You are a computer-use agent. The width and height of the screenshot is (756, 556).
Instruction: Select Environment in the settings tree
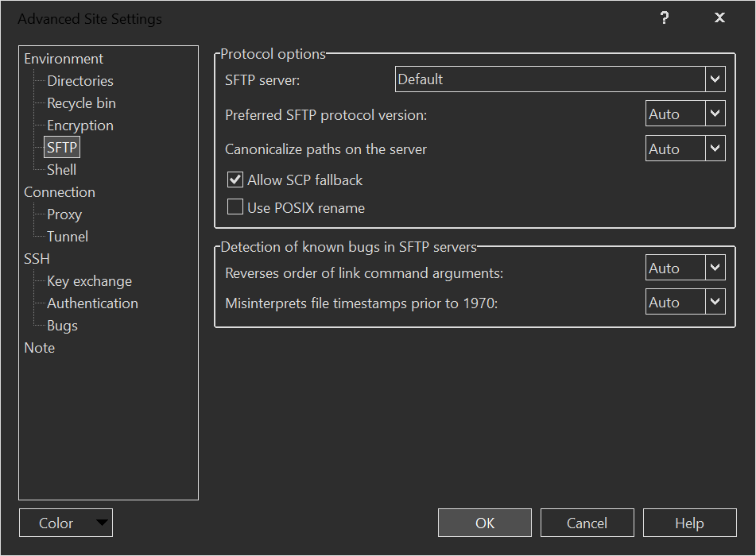63,59
